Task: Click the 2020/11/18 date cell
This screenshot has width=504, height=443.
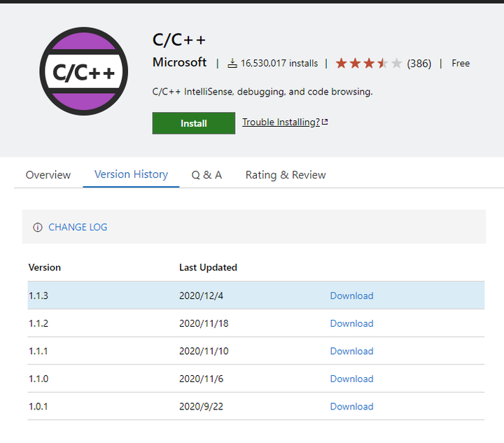Action: pos(204,323)
